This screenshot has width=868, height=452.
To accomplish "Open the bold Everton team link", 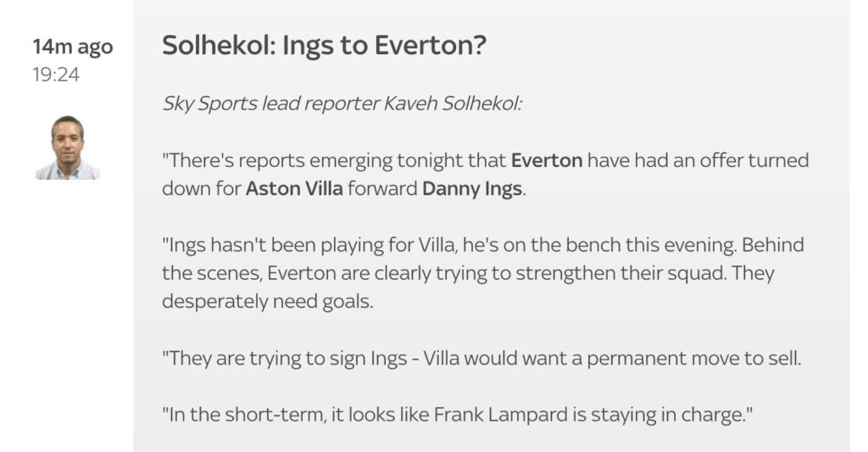I will (547, 160).
